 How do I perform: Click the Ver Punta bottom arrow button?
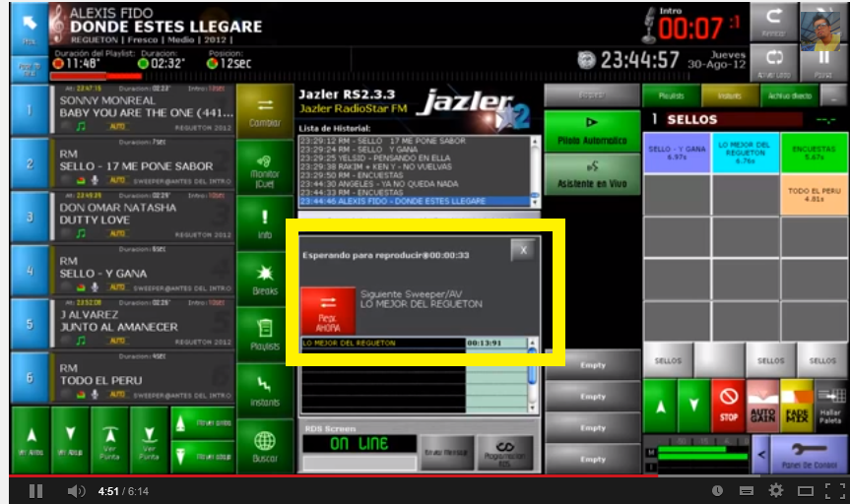point(149,440)
